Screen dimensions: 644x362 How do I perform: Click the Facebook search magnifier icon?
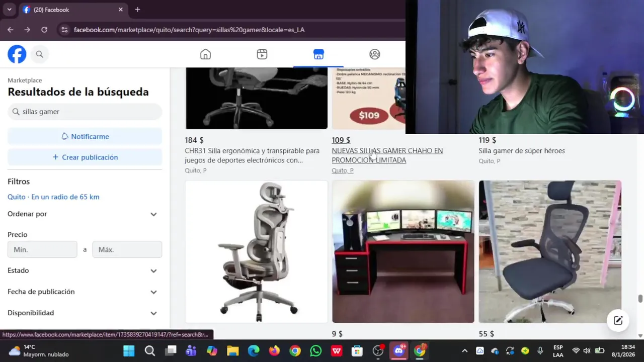pos(40,54)
